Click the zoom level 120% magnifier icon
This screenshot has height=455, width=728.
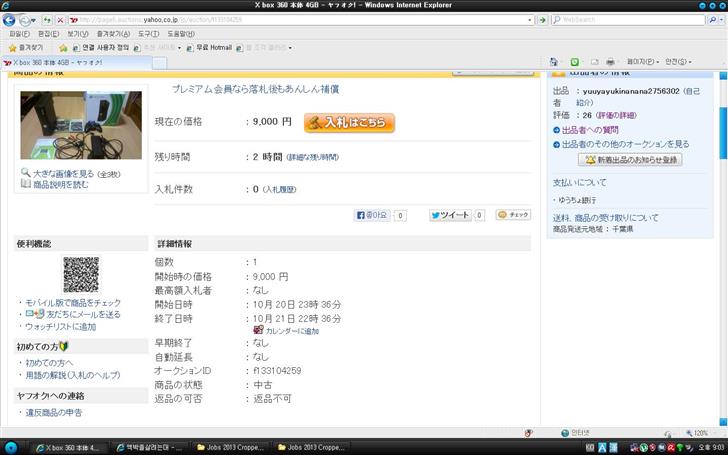(x=689, y=433)
